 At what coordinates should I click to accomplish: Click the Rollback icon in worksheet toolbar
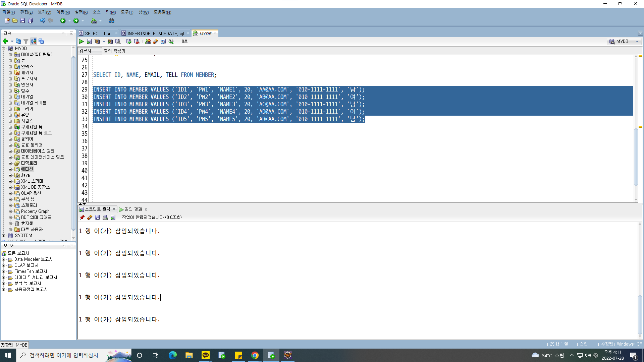(x=137, y=42)
